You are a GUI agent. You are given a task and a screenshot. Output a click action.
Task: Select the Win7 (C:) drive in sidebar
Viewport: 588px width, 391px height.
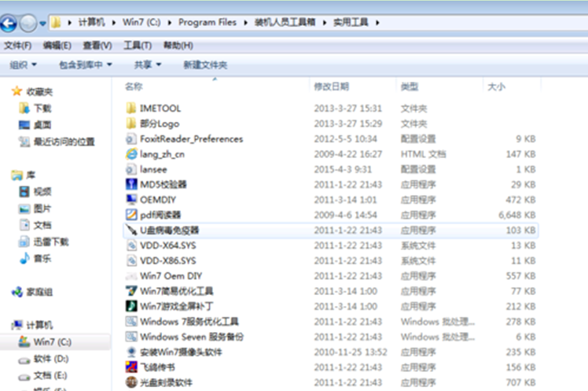tap(53, 342)
